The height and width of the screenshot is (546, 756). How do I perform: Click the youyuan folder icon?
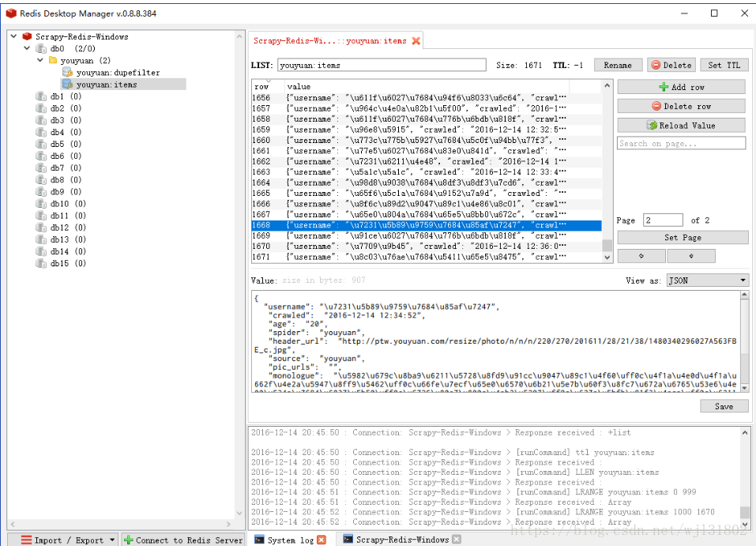coord(53,60)
